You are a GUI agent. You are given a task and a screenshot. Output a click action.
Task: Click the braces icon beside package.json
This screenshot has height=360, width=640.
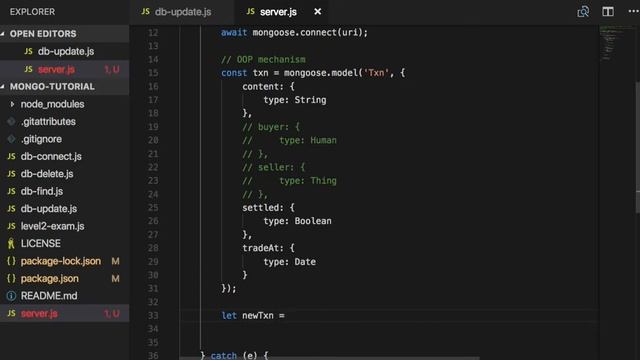click(11, 278)
